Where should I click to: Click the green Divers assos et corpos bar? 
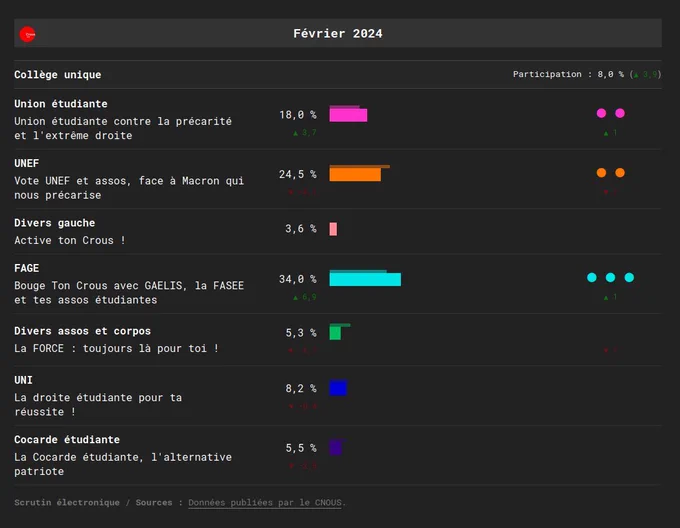point(335,333)
